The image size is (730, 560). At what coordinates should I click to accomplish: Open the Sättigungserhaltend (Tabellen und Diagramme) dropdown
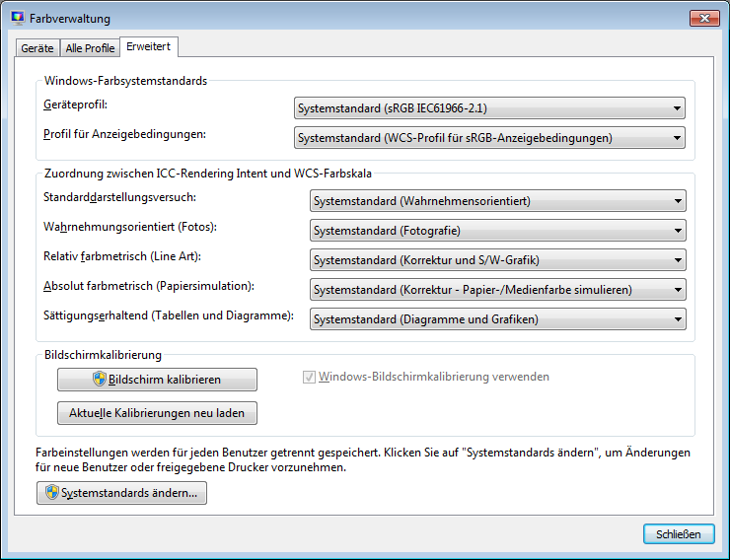point(498,319)
